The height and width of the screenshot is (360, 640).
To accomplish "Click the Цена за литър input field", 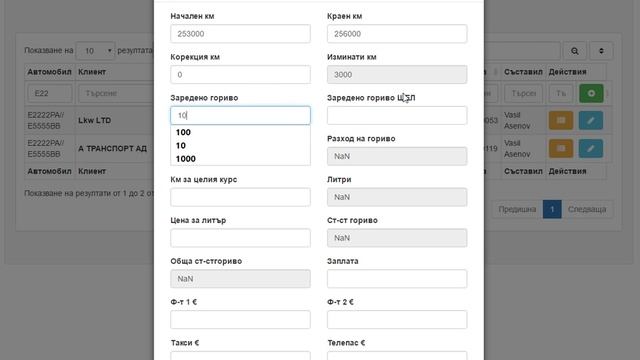I will (240, 238).
